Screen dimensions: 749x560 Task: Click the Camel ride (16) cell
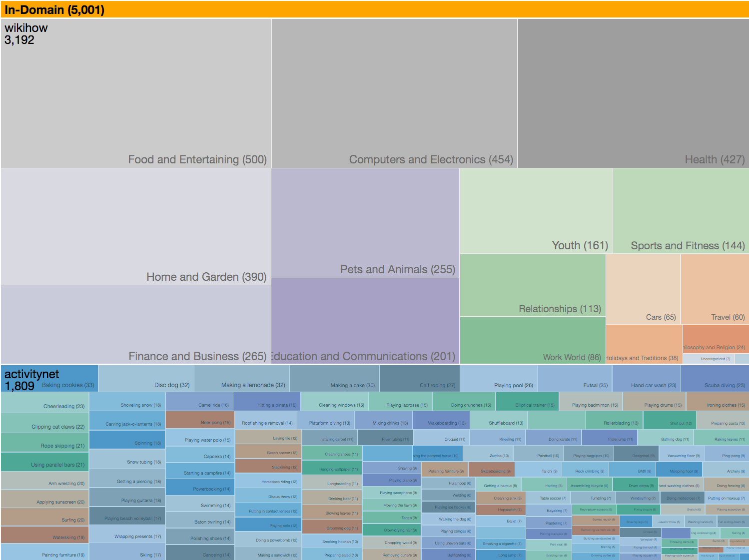(199, 402)
